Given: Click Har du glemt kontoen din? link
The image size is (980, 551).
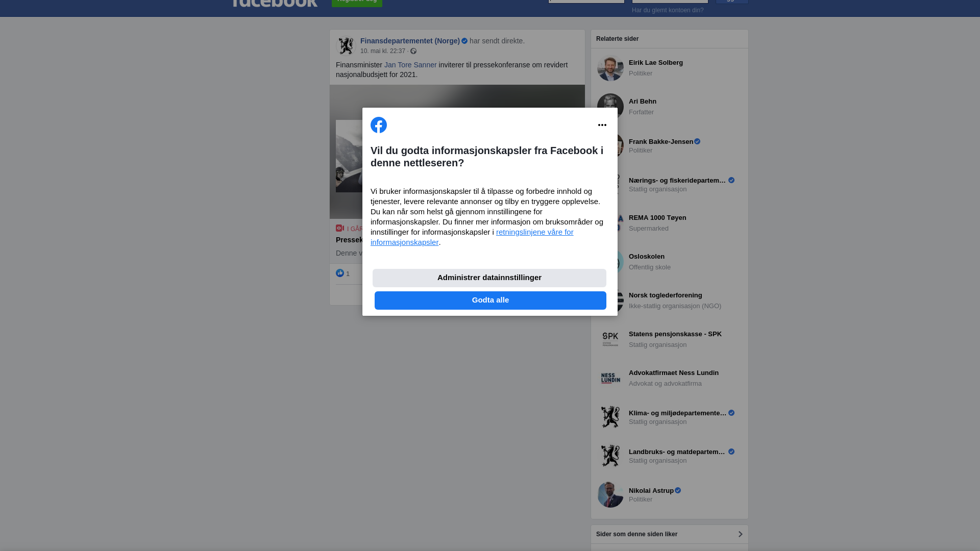Looking at the screenshot, I should click(x=668, y=10).
